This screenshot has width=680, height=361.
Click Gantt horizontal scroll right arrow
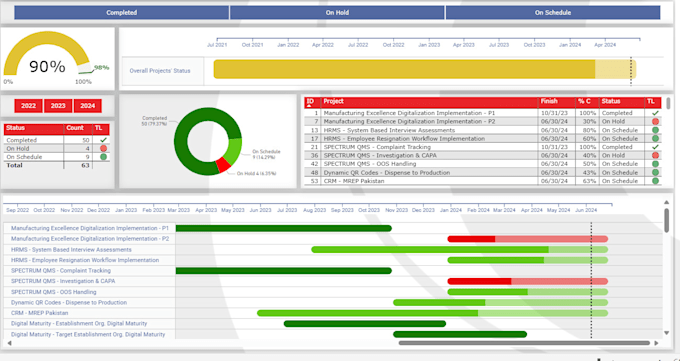click(x=657, y=343)
